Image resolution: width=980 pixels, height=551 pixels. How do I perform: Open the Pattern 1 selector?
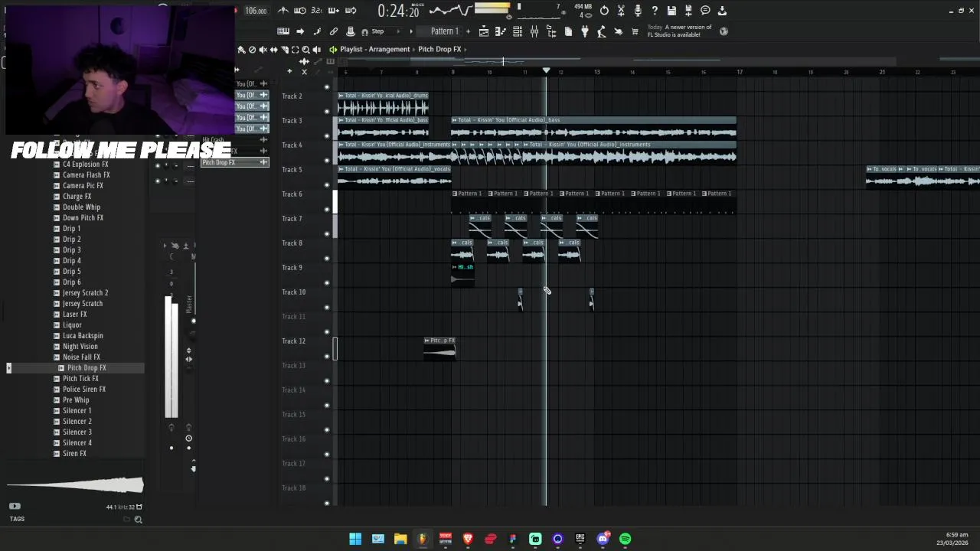coord(444,31)
